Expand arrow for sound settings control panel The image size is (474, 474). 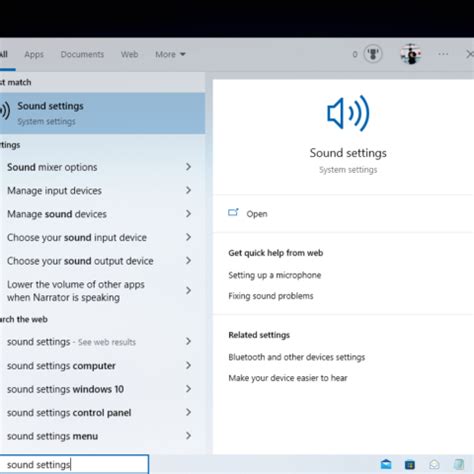tap(188, 412)
